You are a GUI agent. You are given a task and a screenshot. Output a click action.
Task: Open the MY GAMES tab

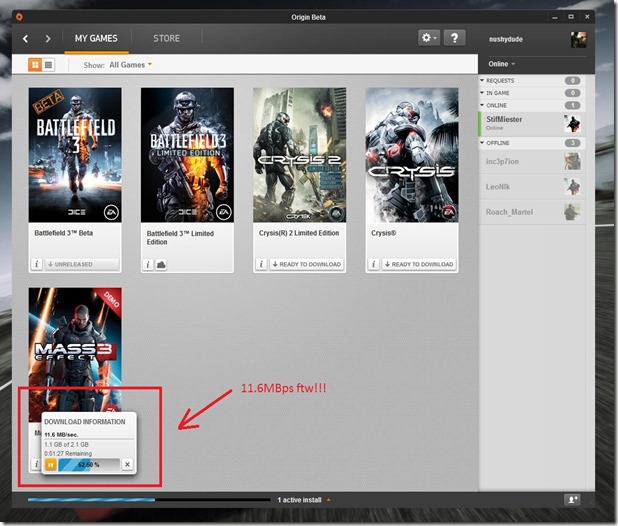click(96, 39)
